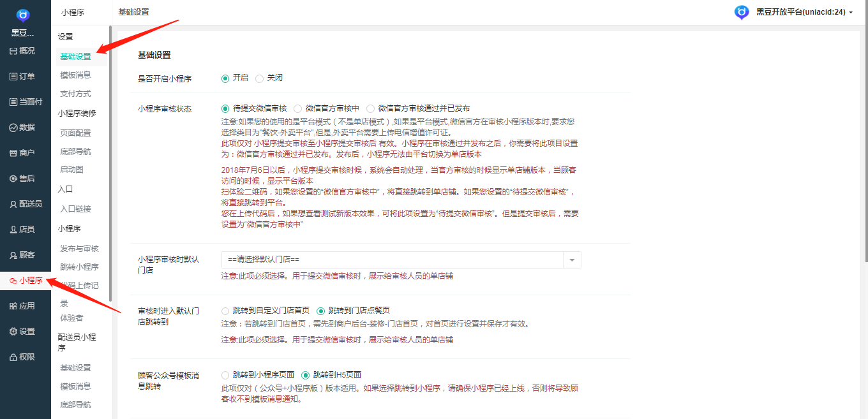Click the 请选择默认门店 select field
Screen dimensions: 868x419
pos(401,260)
